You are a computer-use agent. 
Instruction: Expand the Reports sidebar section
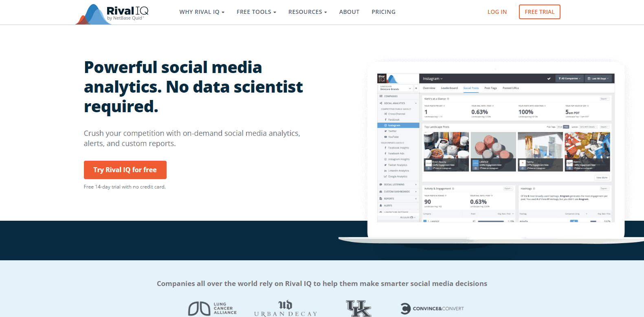pos(398,199)
